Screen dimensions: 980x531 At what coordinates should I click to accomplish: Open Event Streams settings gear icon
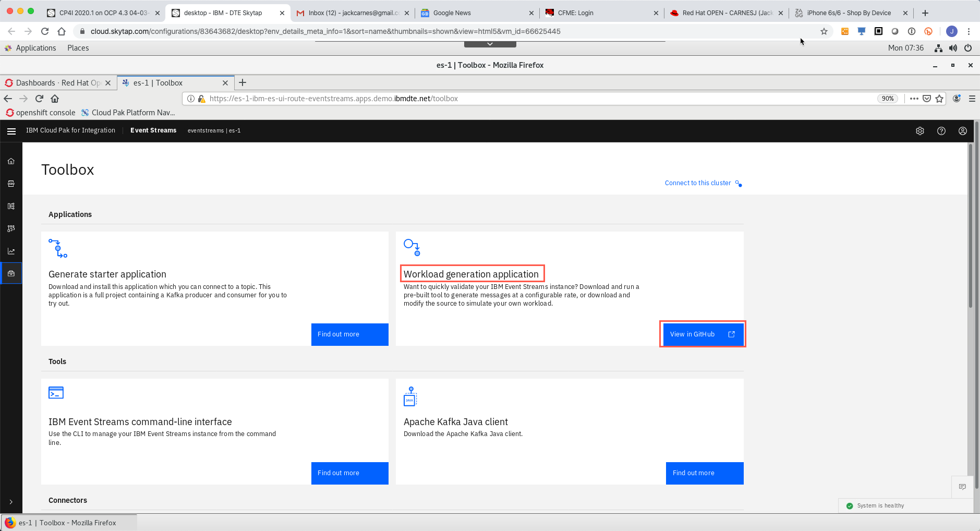click(920, 131)
